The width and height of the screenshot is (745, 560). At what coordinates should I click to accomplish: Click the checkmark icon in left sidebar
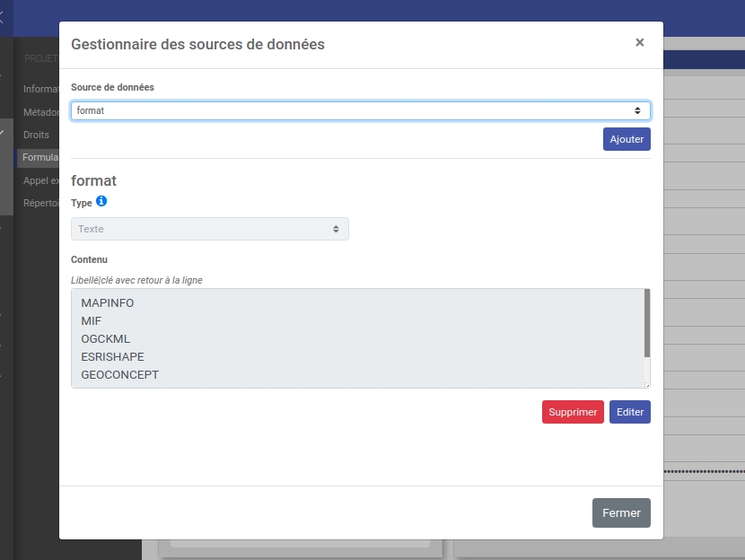coord(3,134)
